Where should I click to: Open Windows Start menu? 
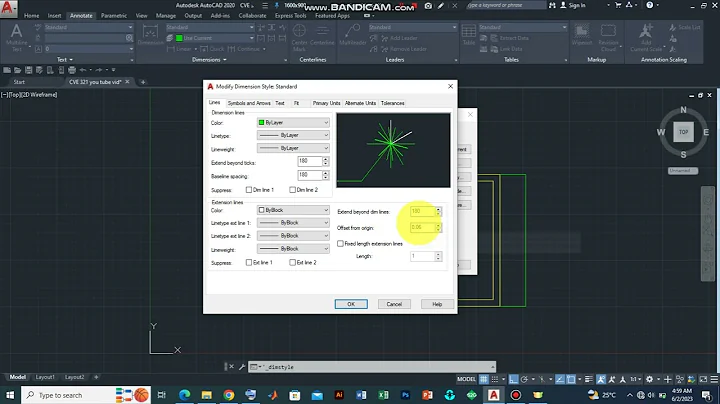[10, 395]
